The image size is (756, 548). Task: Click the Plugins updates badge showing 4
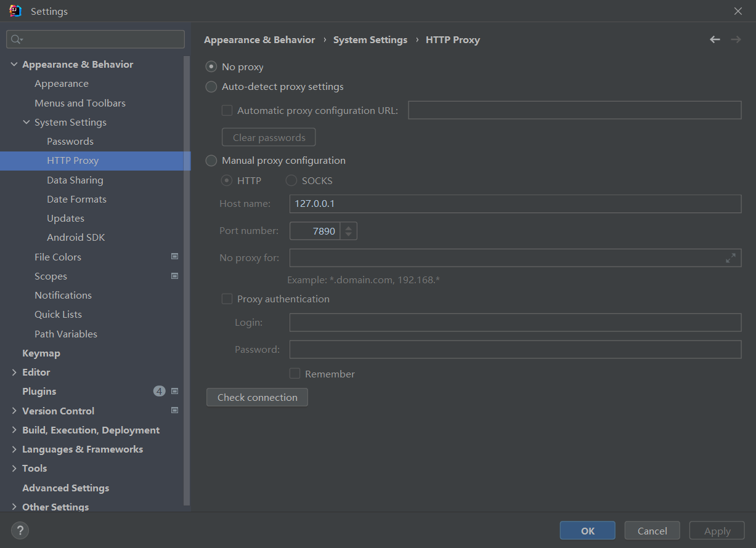click(x=159, y=391)
